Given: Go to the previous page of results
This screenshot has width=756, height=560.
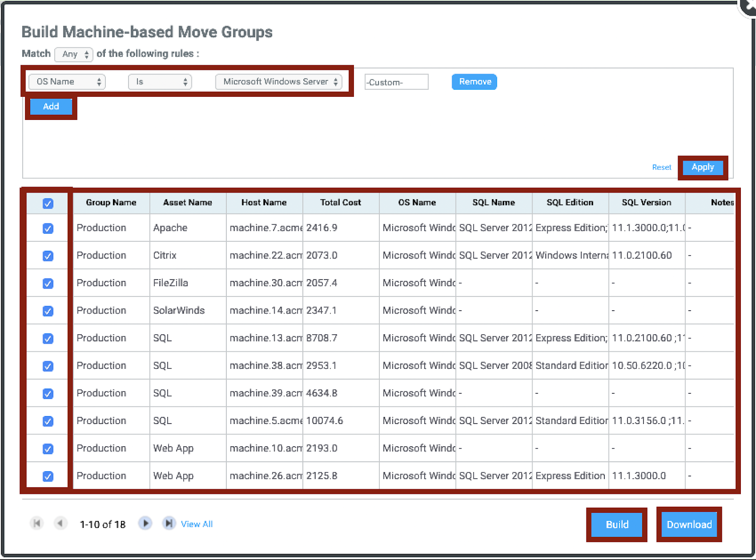Looking at the screenshot, I should [x=60, y=523].
